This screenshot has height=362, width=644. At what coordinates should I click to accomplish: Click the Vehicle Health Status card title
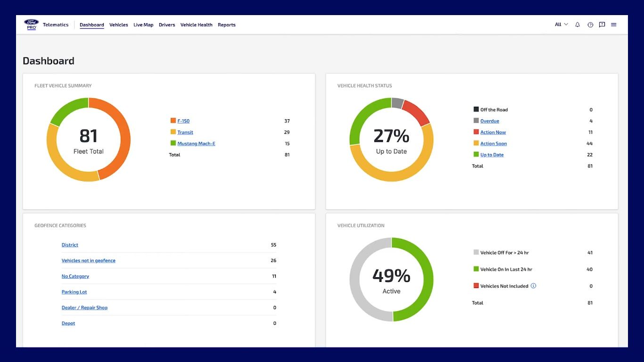(x=365, y=86)
